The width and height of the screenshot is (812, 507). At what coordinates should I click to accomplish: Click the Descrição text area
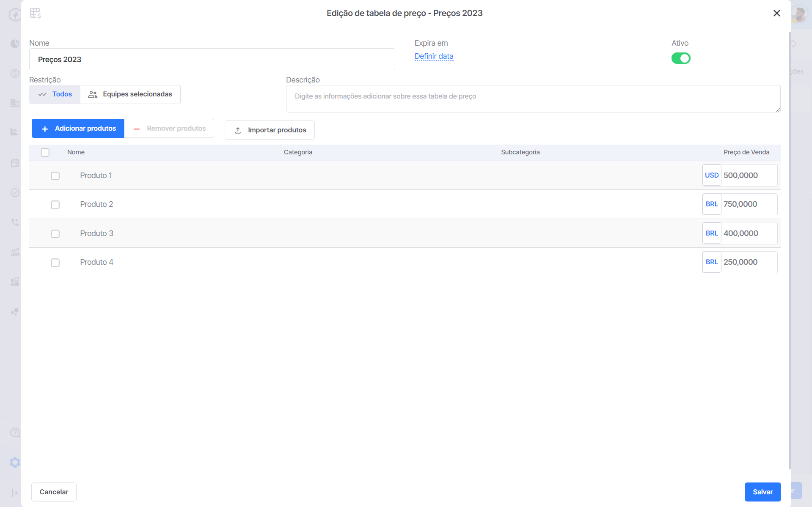(x=533, y=99)
